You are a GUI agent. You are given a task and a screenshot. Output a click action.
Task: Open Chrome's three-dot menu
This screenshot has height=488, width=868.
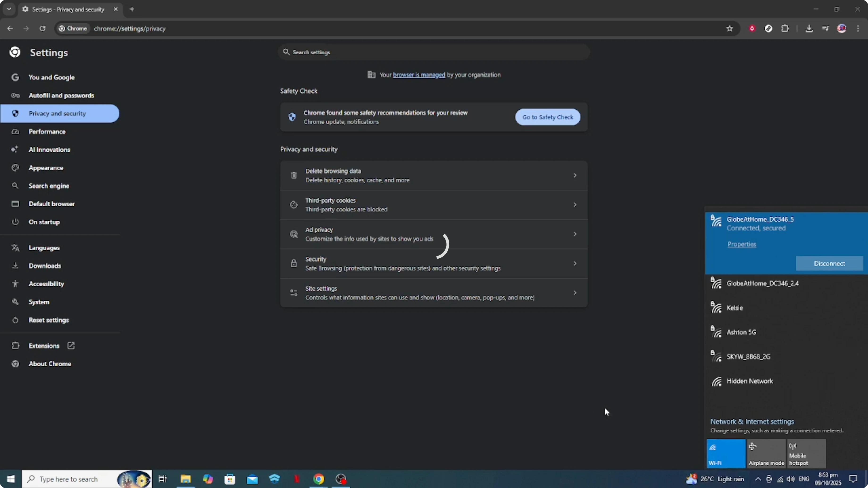click(x=859, y=28)
